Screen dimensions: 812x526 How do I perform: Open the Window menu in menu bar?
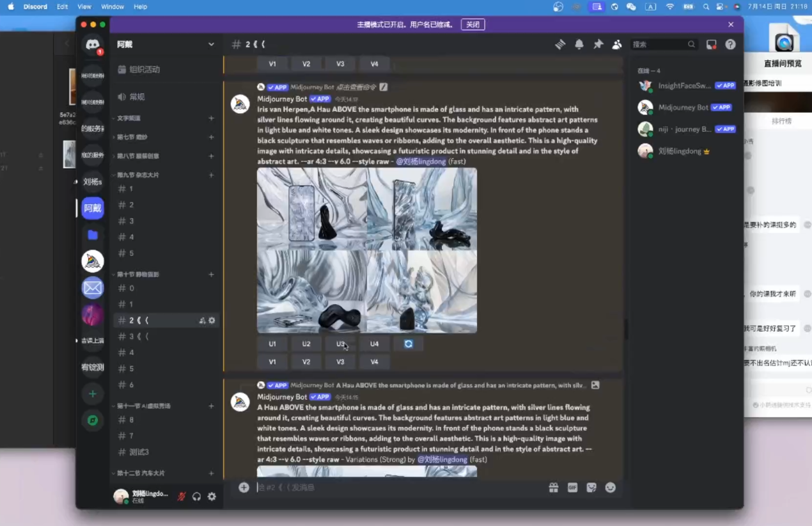pos(113,6)
